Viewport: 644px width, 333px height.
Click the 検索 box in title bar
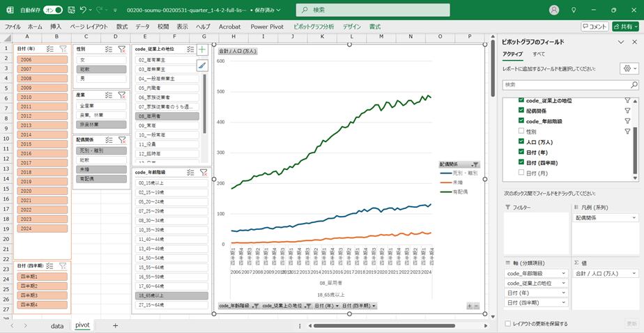[x=373, y=10]
